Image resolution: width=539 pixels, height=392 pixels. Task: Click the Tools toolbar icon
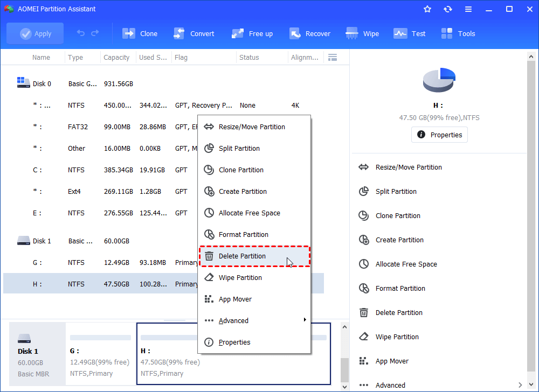tap(458, 33)
